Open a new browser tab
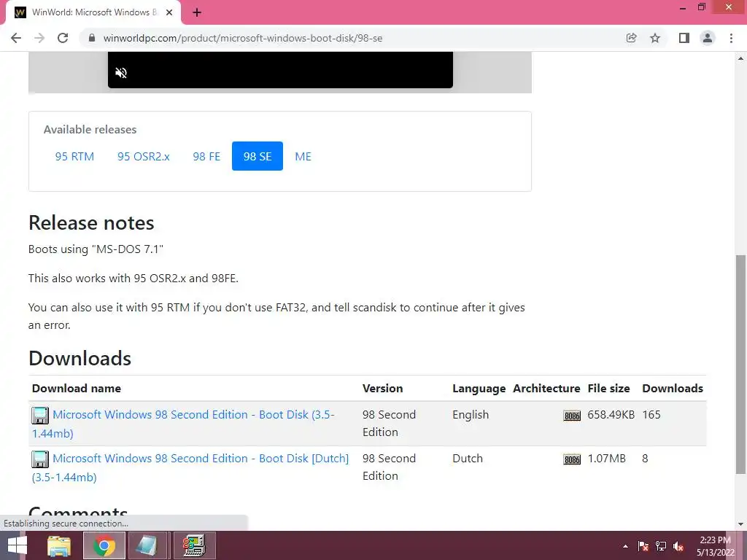Image resolution: width=747 pixels, height=560 pixels. pos(197,13)
